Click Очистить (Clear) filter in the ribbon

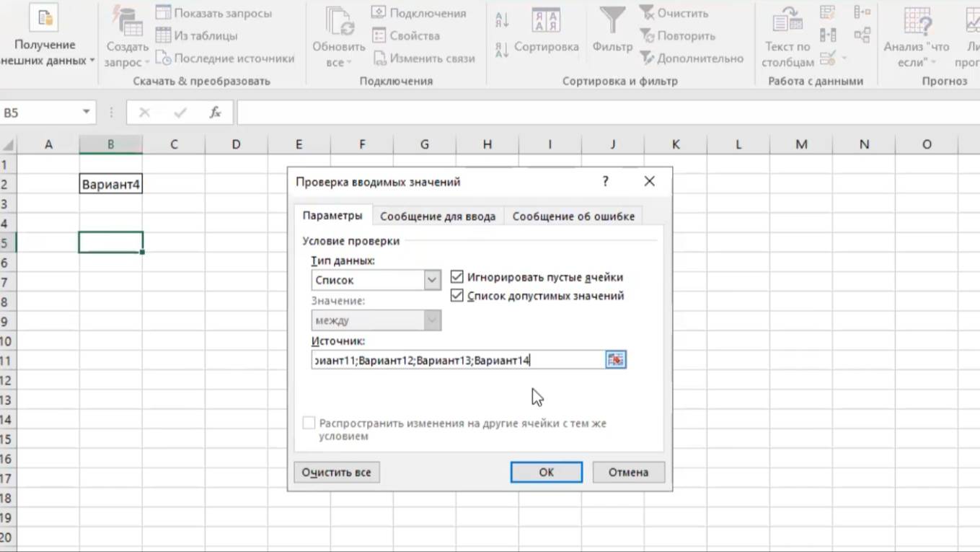674,13
